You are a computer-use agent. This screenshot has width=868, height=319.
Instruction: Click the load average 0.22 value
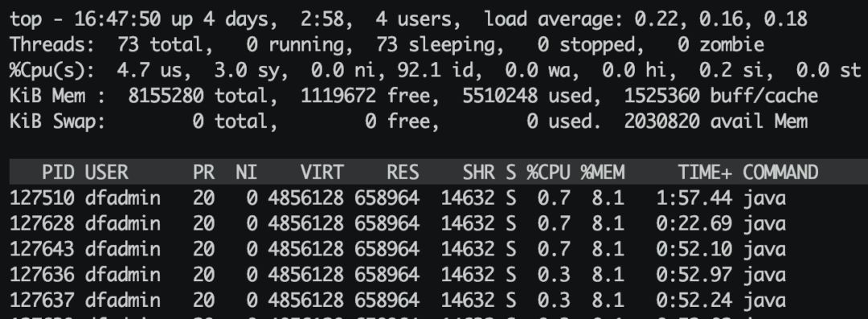(x=657, y=19)
